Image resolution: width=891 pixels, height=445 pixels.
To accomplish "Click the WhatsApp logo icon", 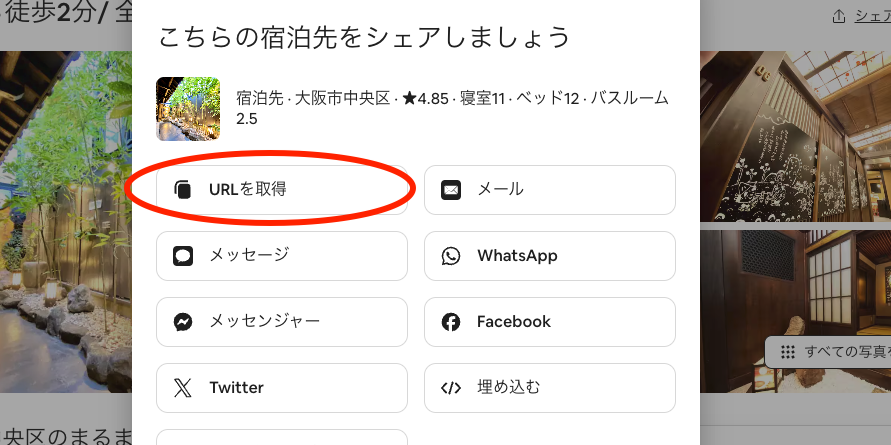I will pos(451,256).
